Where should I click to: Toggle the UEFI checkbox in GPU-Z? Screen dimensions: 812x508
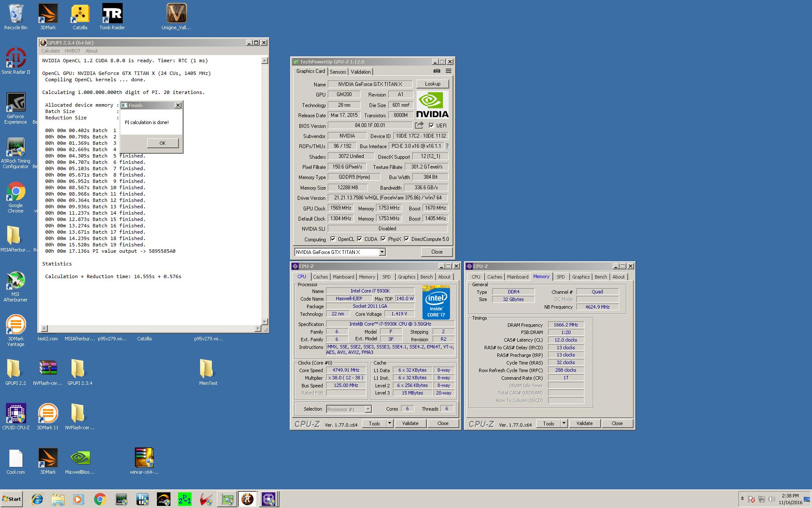click(x=431, y=125)
